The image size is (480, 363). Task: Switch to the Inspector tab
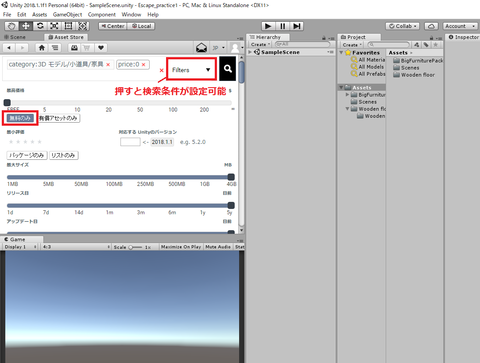(464, 37)
